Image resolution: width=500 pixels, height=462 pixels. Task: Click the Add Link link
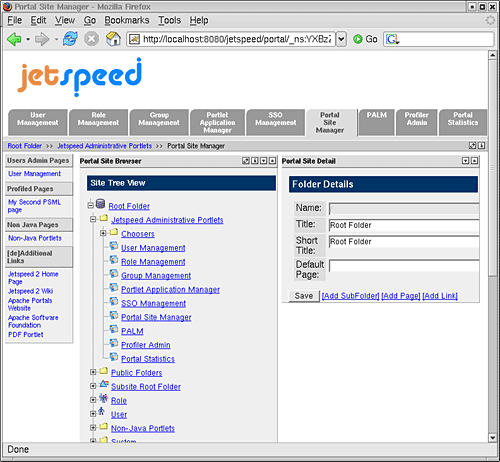point(440,296)
